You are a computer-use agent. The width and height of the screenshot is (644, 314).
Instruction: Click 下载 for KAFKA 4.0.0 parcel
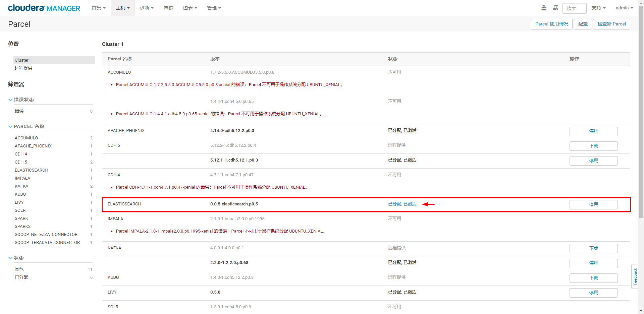point(593,249)
